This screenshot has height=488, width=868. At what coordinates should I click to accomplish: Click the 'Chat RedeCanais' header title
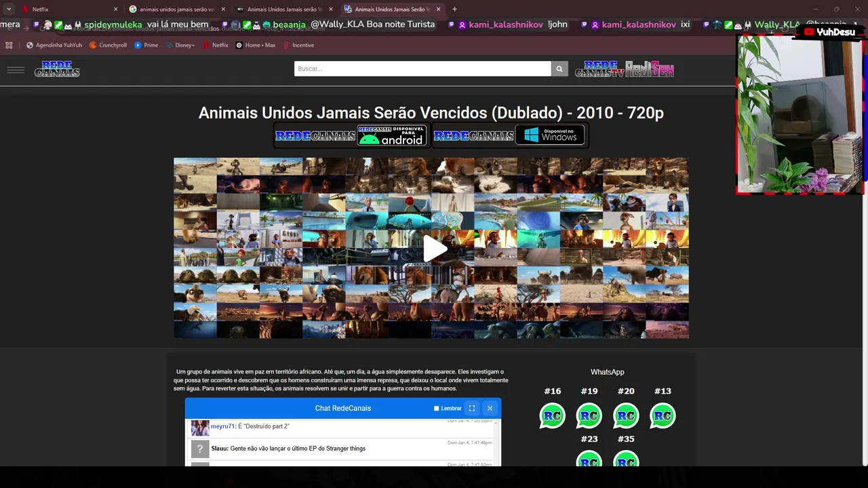click(x=343, y=409)
